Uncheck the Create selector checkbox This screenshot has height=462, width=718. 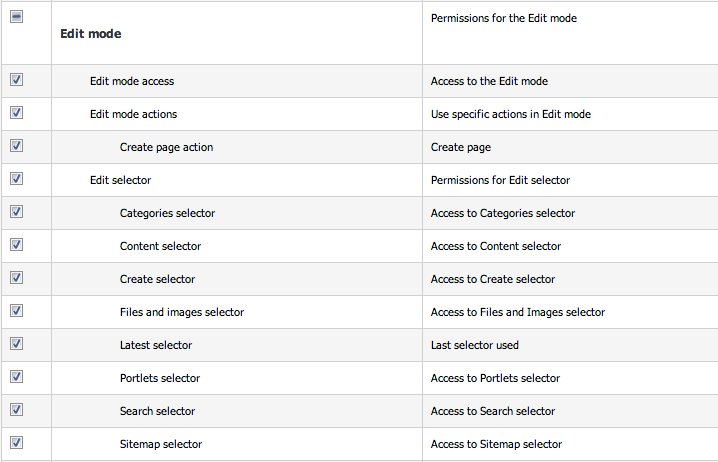pos(16,277)
